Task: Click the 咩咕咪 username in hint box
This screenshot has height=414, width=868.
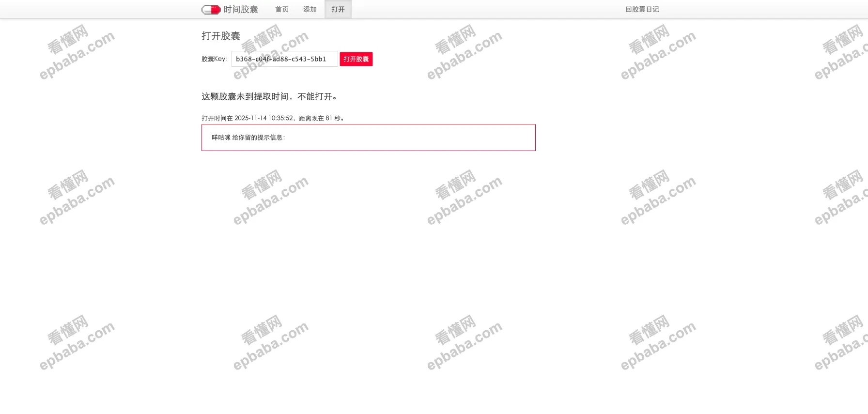Action: 221,138
